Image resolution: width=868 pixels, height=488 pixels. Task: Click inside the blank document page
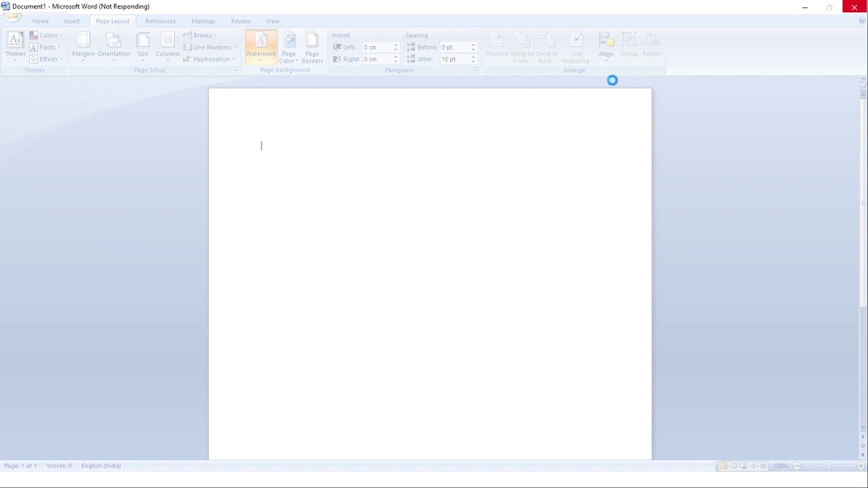[430, 274]
